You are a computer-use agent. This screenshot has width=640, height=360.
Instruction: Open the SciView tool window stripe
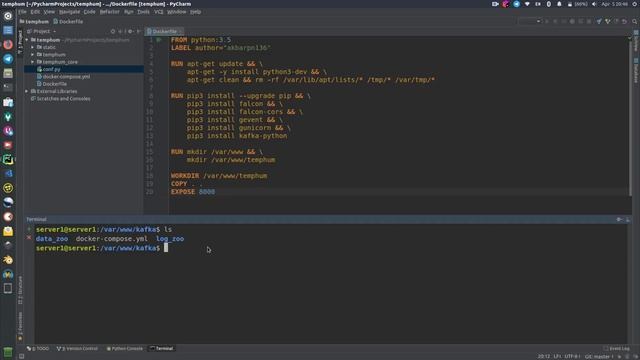[636, 41]
